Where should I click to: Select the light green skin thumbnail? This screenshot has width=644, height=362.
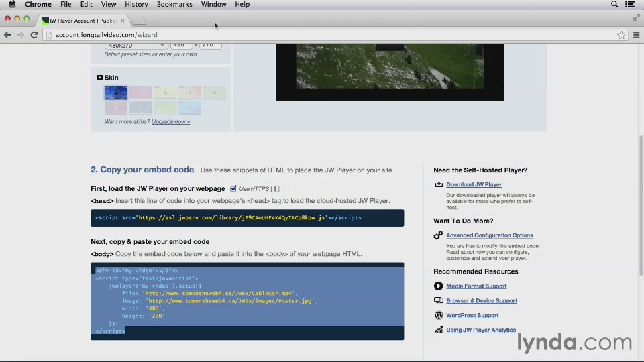165,108
